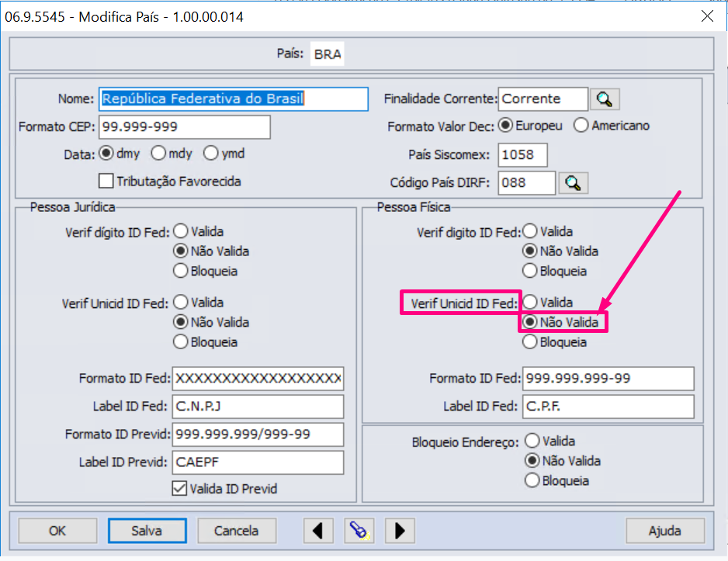Select Valida for Pessoa Jurídica Verif Unicid
Screen dimensions: 728x561
pyautogui.click(x=181, y=302)
